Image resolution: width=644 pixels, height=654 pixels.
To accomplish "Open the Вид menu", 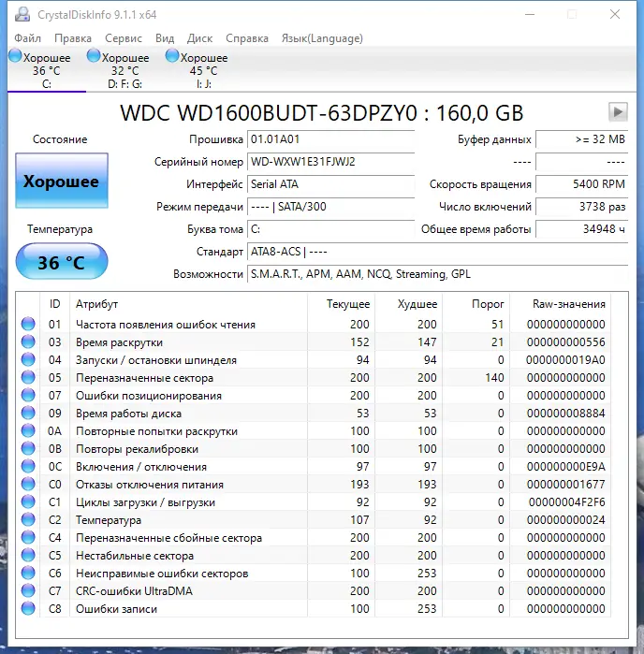I will coord(165,38).
